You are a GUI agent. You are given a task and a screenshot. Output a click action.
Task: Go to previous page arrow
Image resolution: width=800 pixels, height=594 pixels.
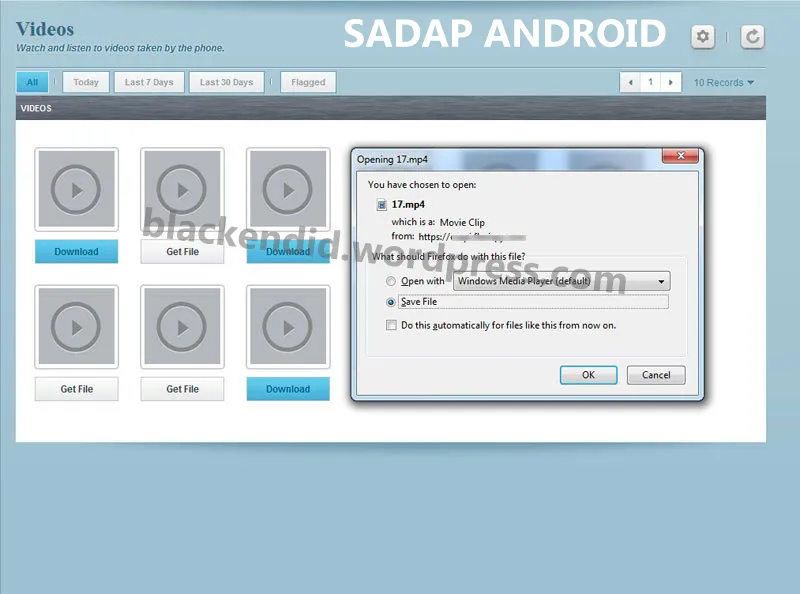[x=630, y=82]
